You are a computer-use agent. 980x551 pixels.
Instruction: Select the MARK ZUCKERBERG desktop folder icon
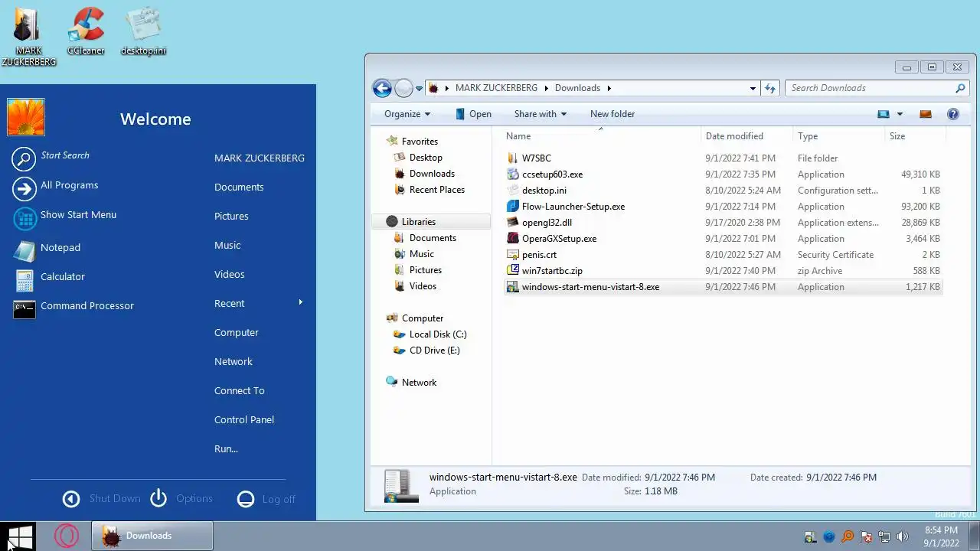point(28,36)
